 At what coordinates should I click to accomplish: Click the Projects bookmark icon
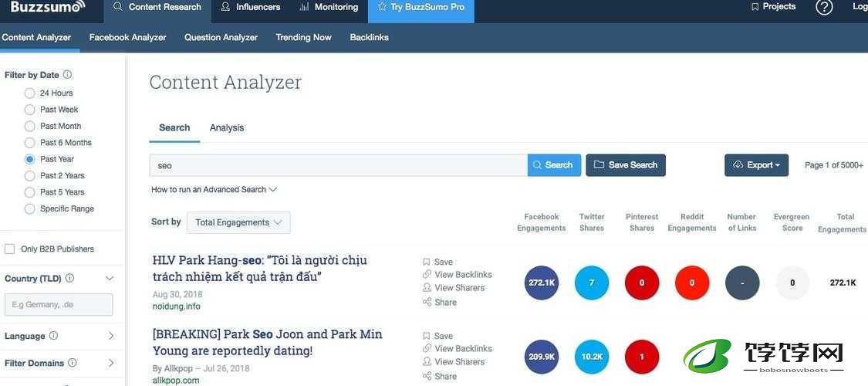[x=755, y=7]
